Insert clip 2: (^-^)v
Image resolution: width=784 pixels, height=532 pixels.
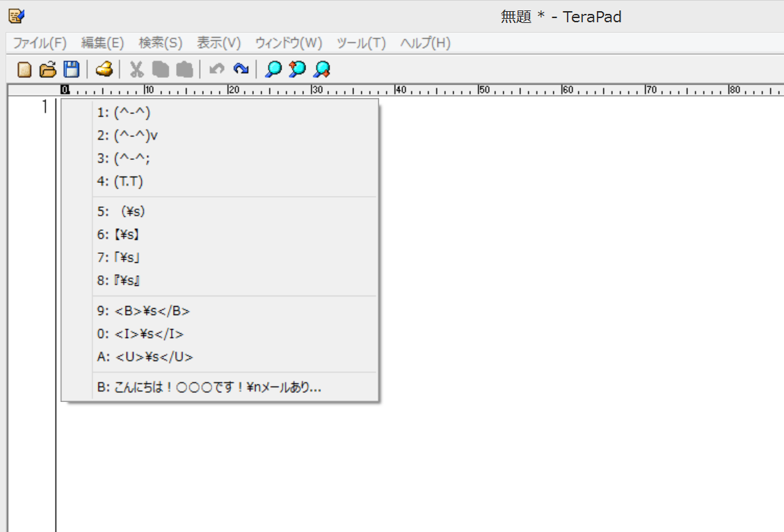click(x=220, y=136)
